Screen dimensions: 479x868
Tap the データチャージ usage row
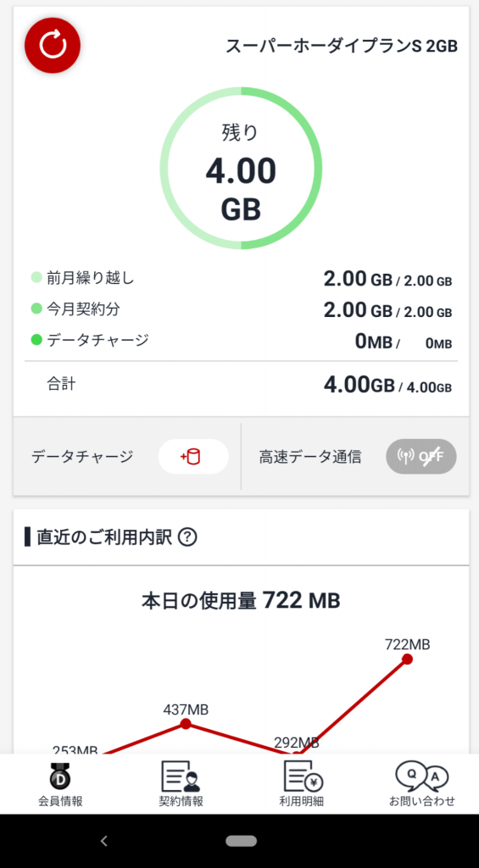click(242, 341)
